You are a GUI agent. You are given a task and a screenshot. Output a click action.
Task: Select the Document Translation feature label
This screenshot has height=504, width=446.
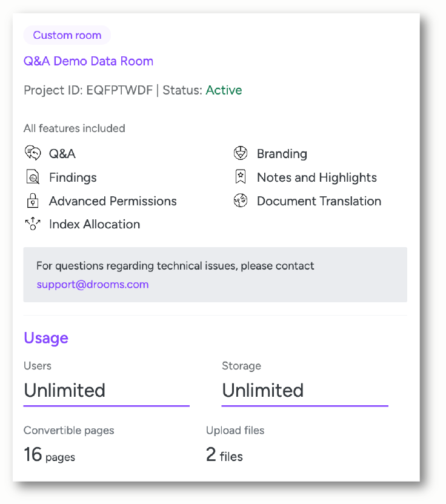point(319,201)
